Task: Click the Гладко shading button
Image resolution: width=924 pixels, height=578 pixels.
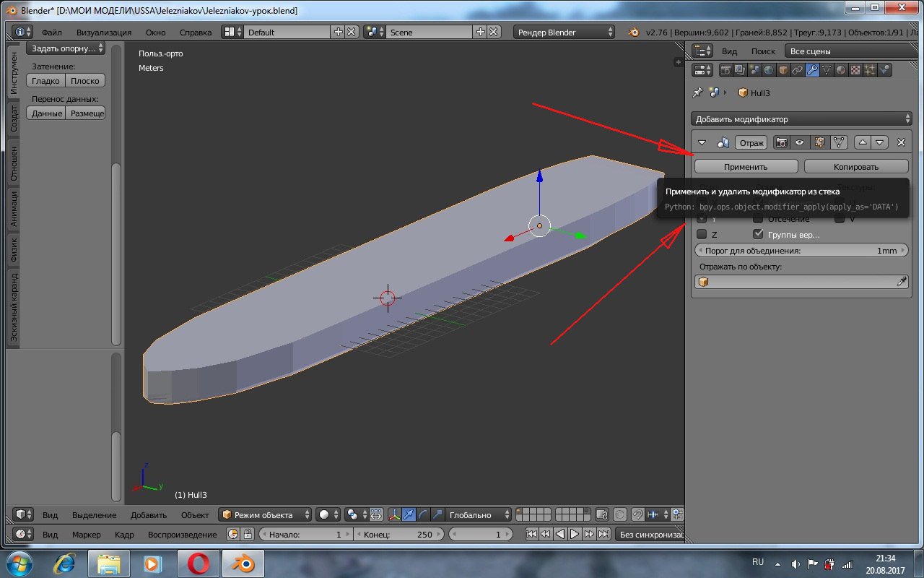Action: pyautogui.click(x=45, y=81)
